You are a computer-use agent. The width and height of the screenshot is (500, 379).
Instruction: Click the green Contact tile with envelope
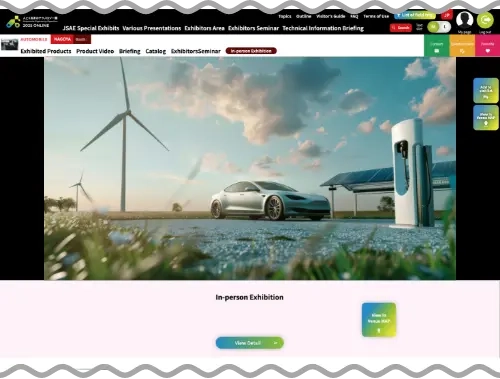[x=437, y=45]
